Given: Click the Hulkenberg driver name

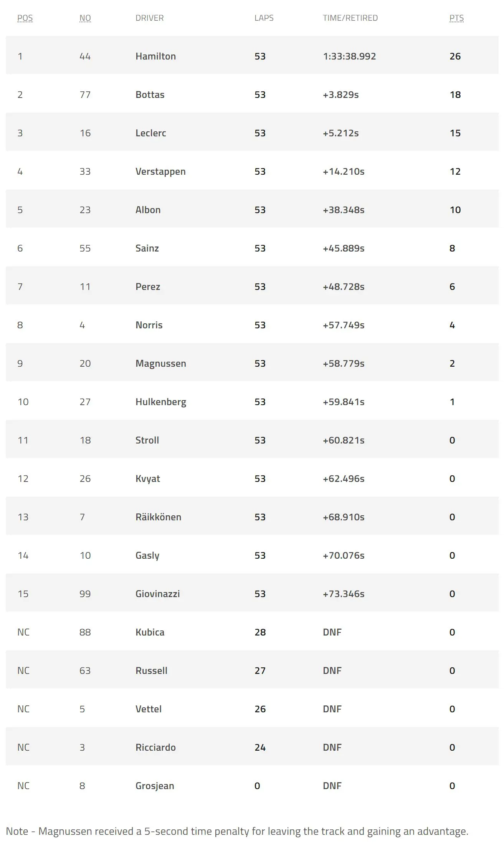Looking at the screenshot, I should (x=160, y=402).
